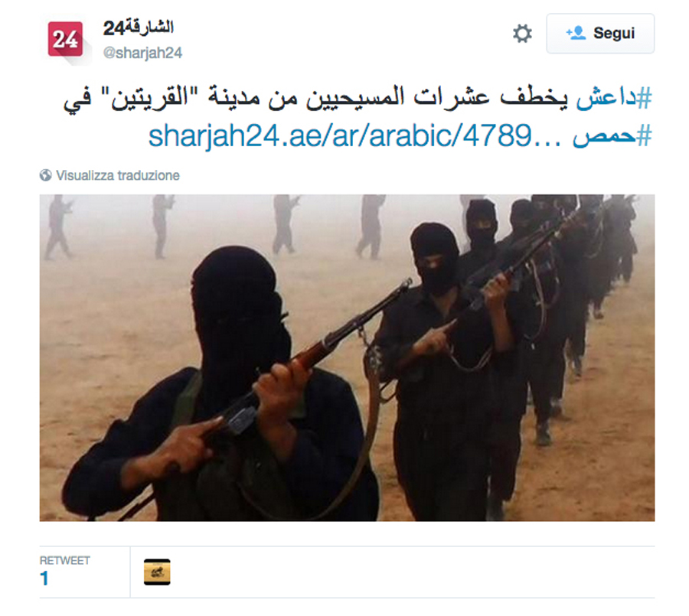Click the globe icon beside Visualizza traduzione
689x616 pixels.
click(45, 175)
